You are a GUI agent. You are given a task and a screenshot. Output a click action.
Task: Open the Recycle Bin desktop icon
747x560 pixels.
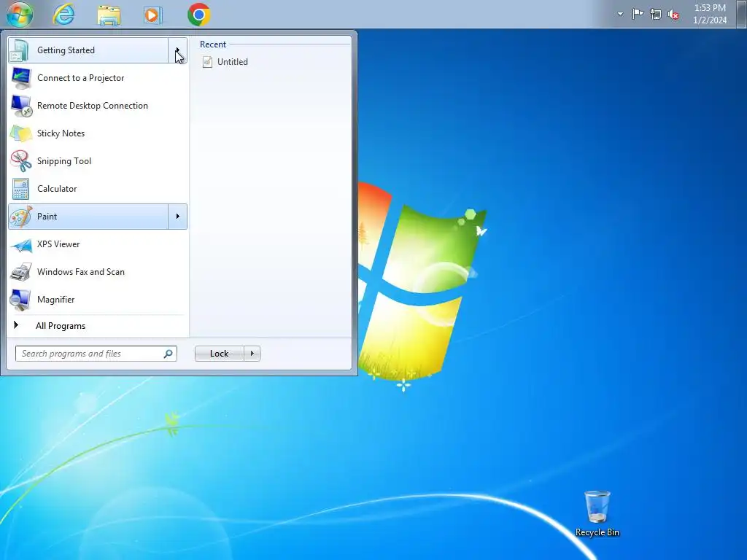[x=597, y=507]
